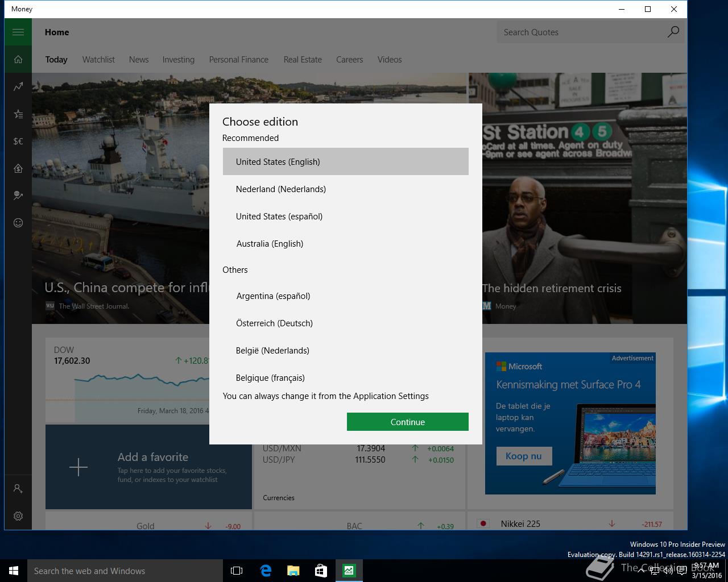Screen dimensions: 728x582
Task: Click the green Continue button
Action: pyautogui.click(x=408, y=422)
